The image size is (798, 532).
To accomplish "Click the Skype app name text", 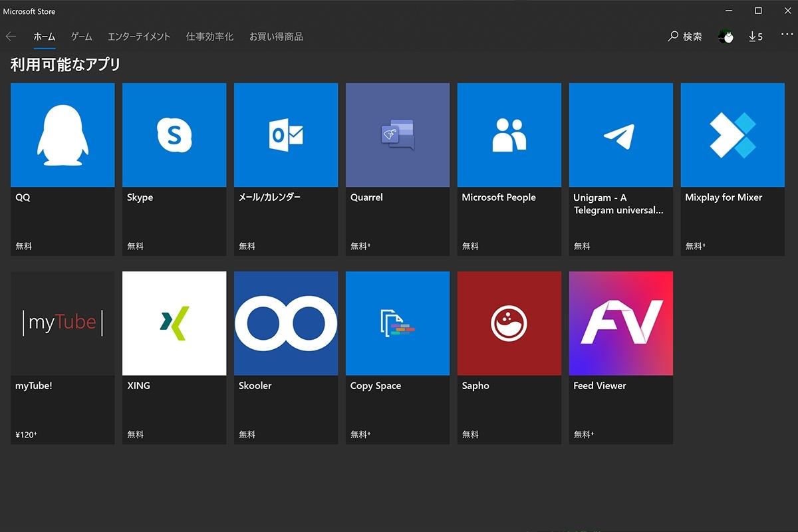I will (140, 198).
